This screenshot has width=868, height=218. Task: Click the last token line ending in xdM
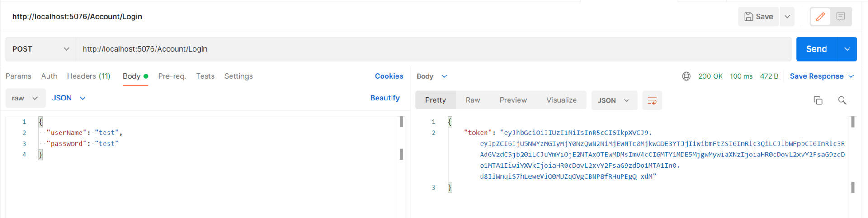pos(568,176)
